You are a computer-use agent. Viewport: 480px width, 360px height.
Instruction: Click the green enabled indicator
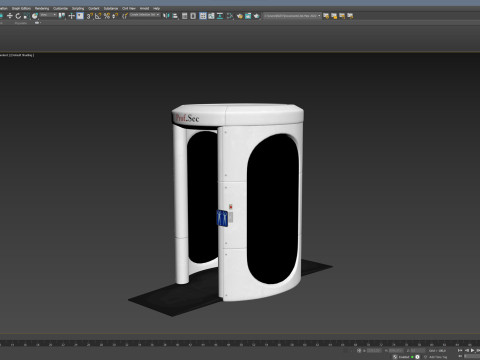pyautogui.click(x=412, y=357)
